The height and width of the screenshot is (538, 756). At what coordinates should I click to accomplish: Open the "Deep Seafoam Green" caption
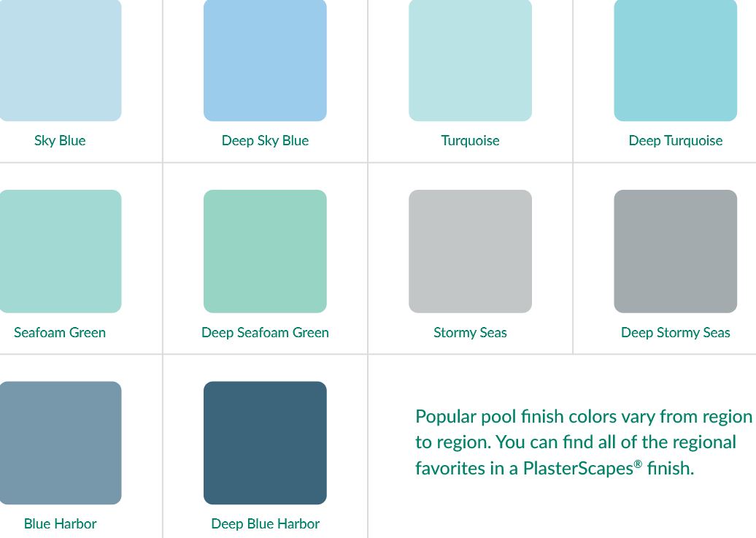265,333
